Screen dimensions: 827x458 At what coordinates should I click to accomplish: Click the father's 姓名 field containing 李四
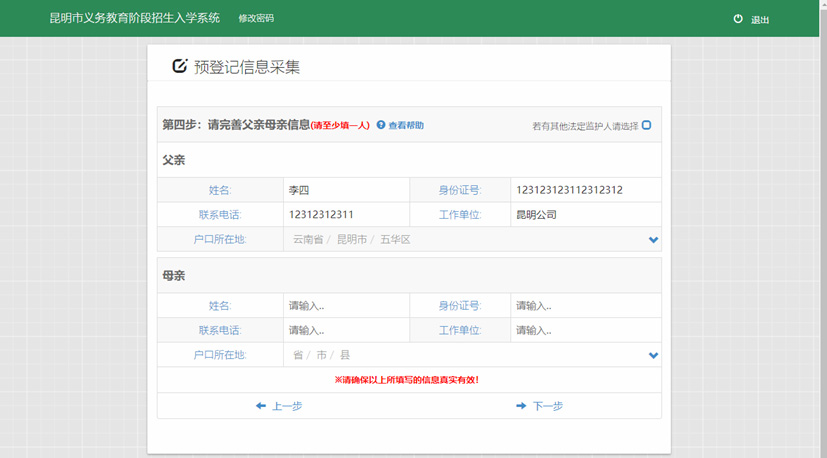[x=346, y=190]
